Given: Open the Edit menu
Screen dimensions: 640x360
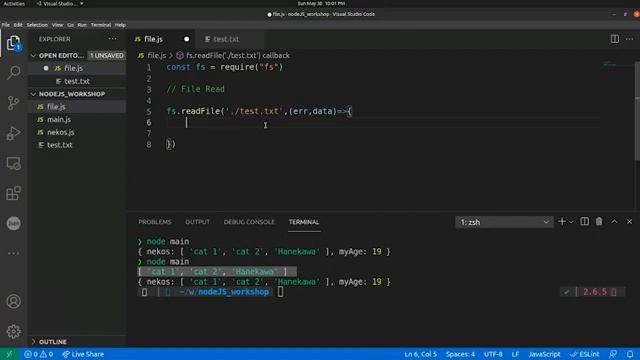Looking at the screenshot, I should coord(18,25).
